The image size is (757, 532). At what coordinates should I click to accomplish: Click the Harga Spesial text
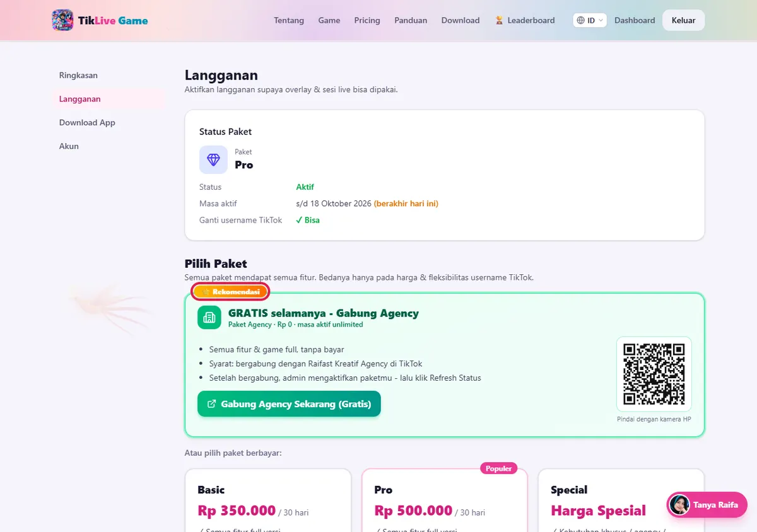tap(598, 511)
